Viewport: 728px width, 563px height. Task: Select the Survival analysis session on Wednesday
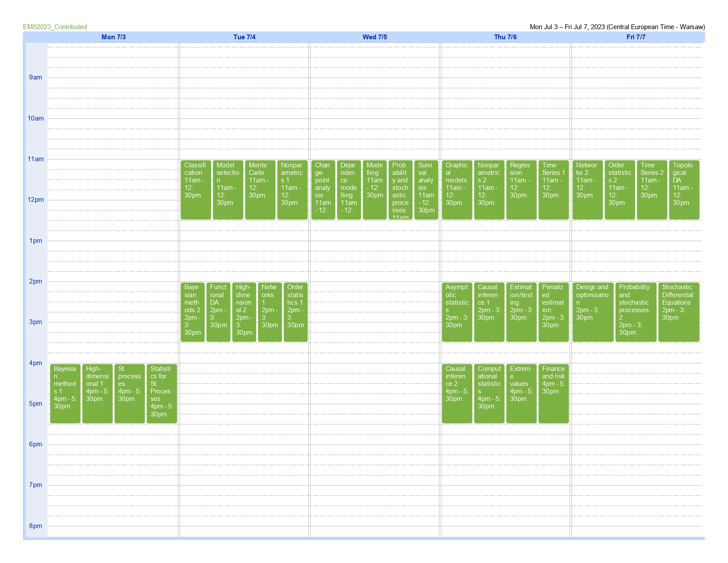click(x=426, y=189)
